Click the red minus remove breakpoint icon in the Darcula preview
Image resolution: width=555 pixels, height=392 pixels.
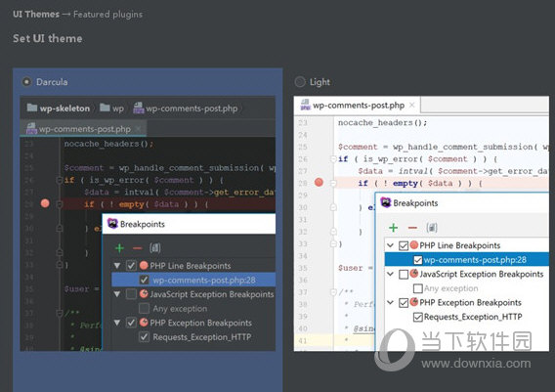pos(138,248)
